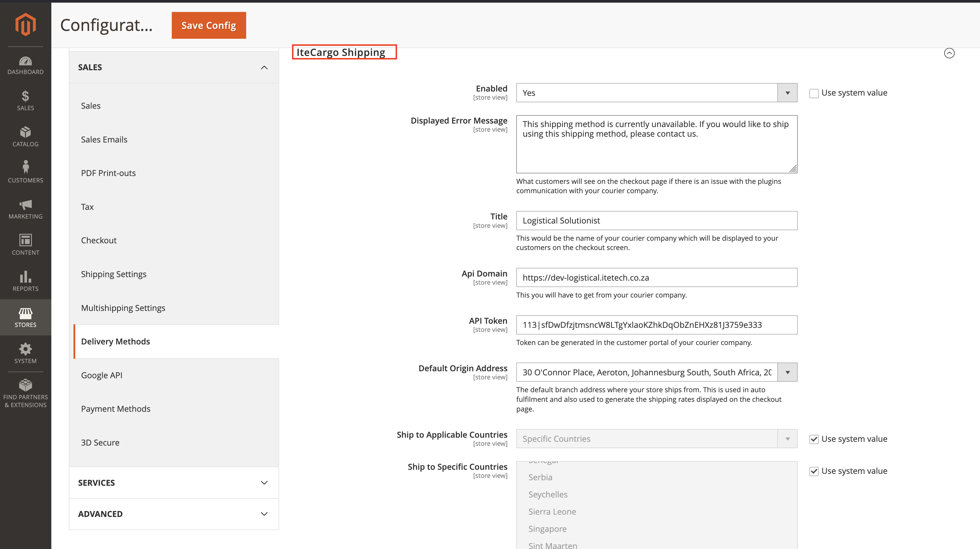Open the Enabled dropdown showing Yes

(x=787, y=93)
